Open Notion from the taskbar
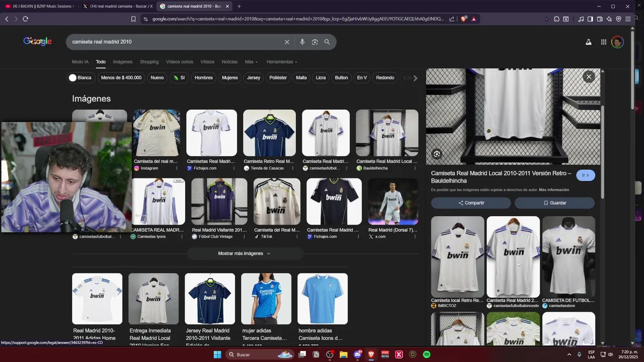Screen dimensions: 644x362 [x=316, y=354]
